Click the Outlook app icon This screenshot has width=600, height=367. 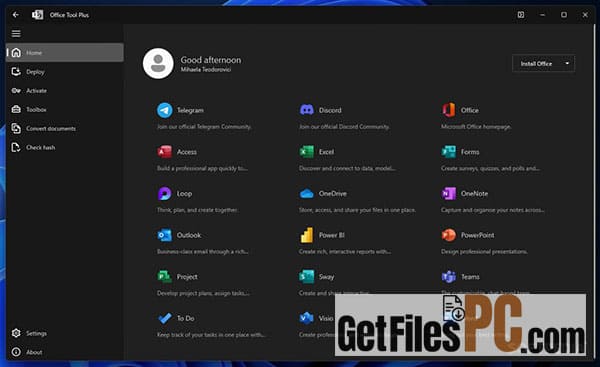[165, 235]
